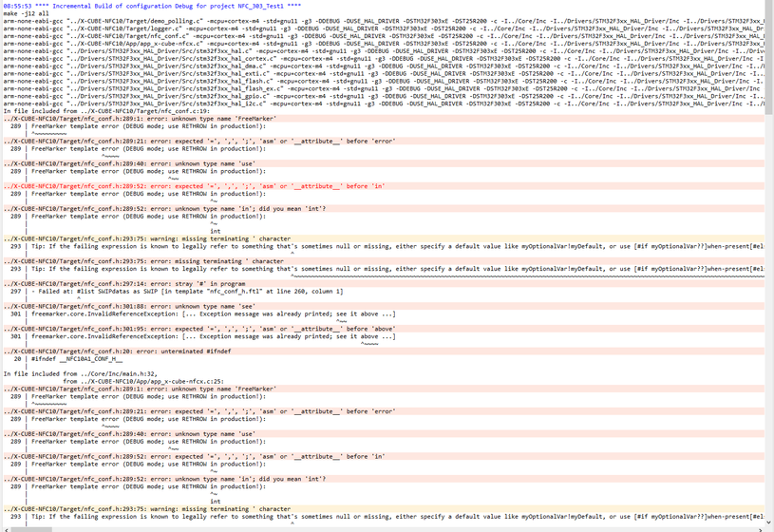Click the gcc command compiling stm32f3xx_hal_flash.c
The image size is (774, 532).
click(x=384, y=81)
